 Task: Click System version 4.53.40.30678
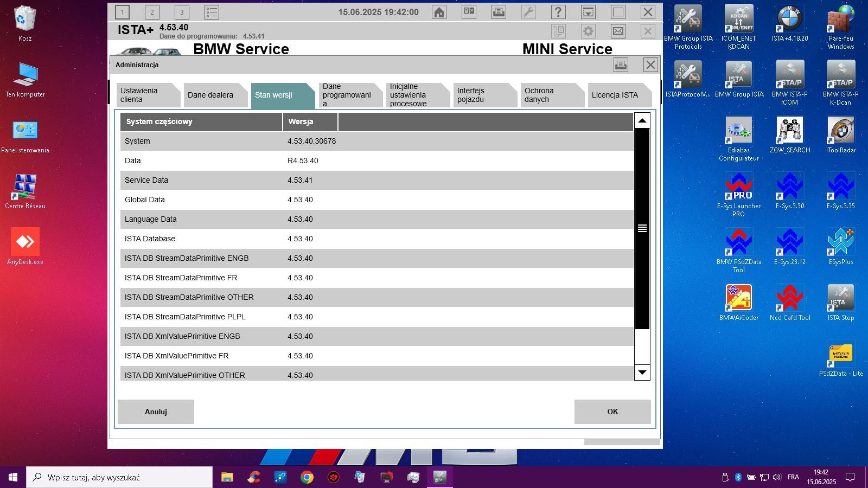coord(311,141)
